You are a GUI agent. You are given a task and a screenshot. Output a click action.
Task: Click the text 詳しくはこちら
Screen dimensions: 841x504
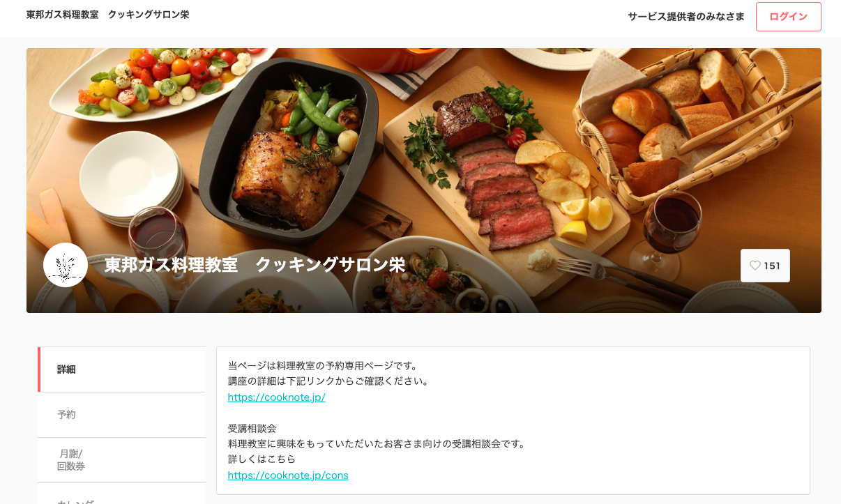(262, 459)
